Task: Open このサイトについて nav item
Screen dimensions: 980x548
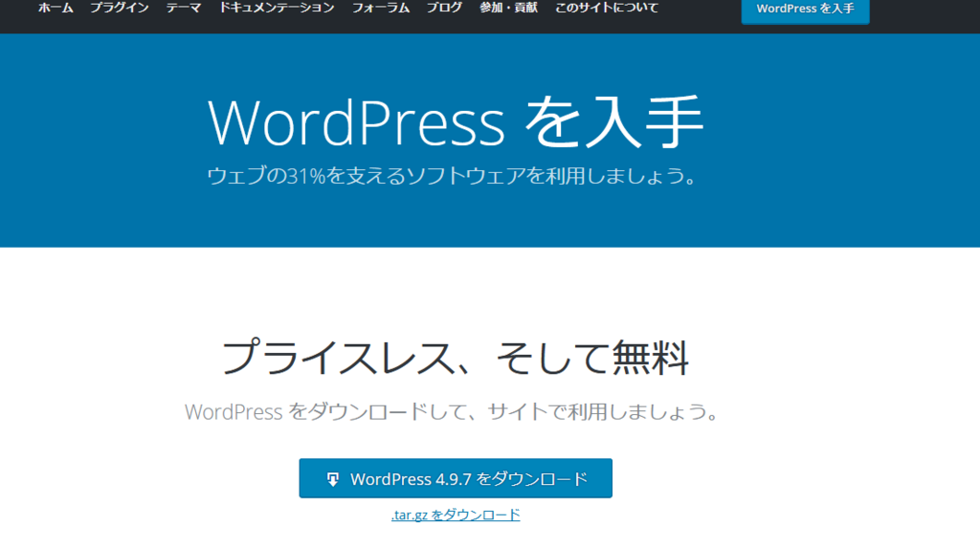Action: 606,8
